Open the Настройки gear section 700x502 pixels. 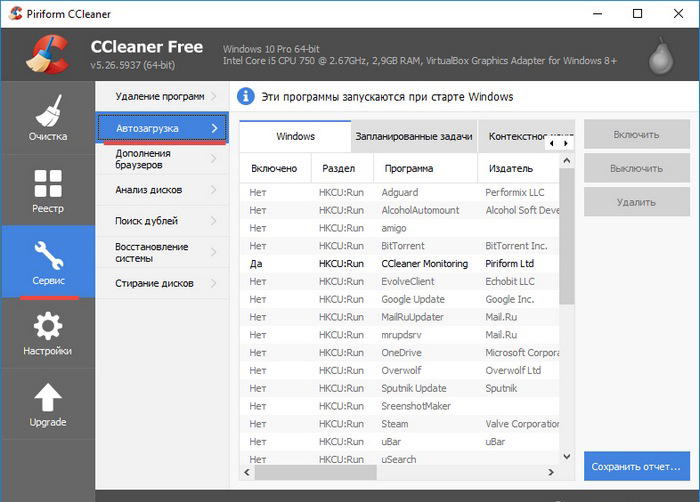point(48,333)
